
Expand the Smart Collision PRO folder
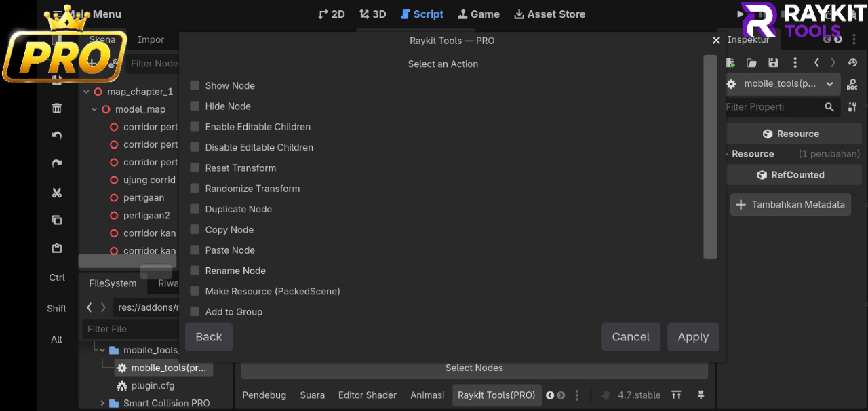102,403
